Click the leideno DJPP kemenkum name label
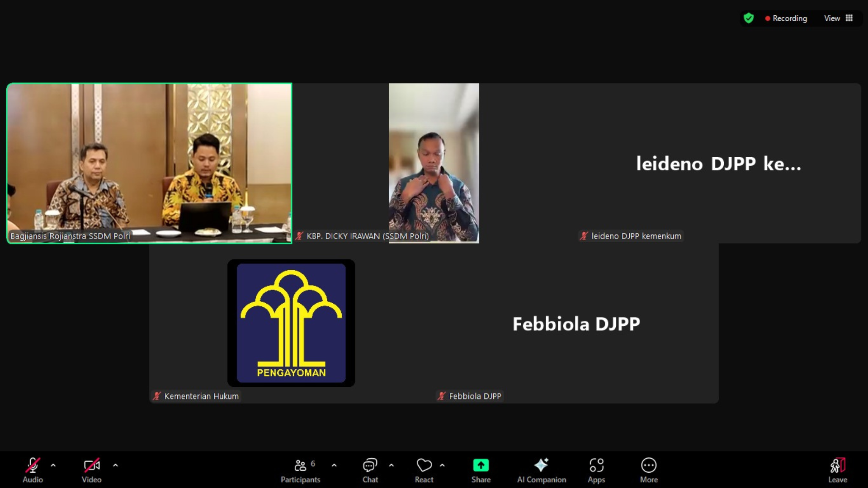 (x=636, y=236)
